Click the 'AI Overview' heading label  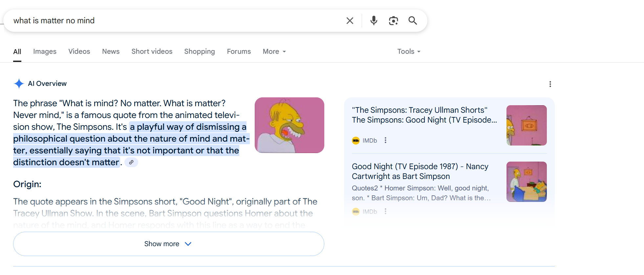[x=47, y=84]
